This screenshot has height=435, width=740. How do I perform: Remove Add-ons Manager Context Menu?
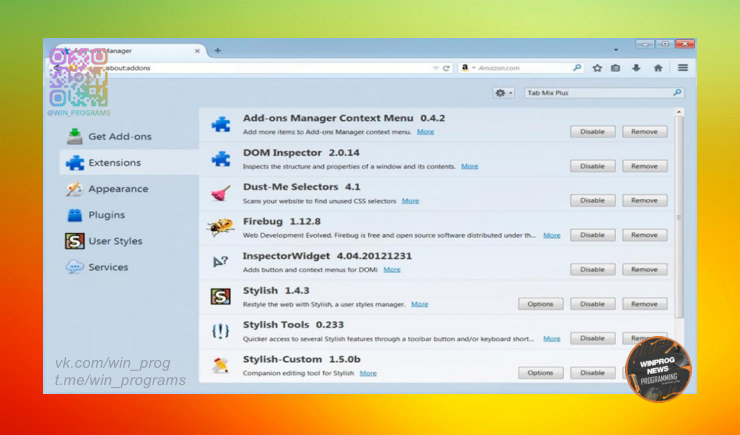[644, 132]
